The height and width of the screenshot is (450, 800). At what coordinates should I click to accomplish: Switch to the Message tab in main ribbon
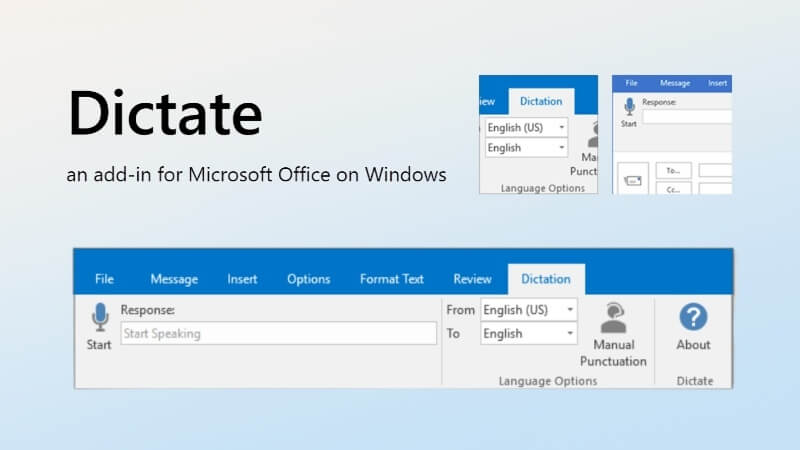tap(174, 279)
